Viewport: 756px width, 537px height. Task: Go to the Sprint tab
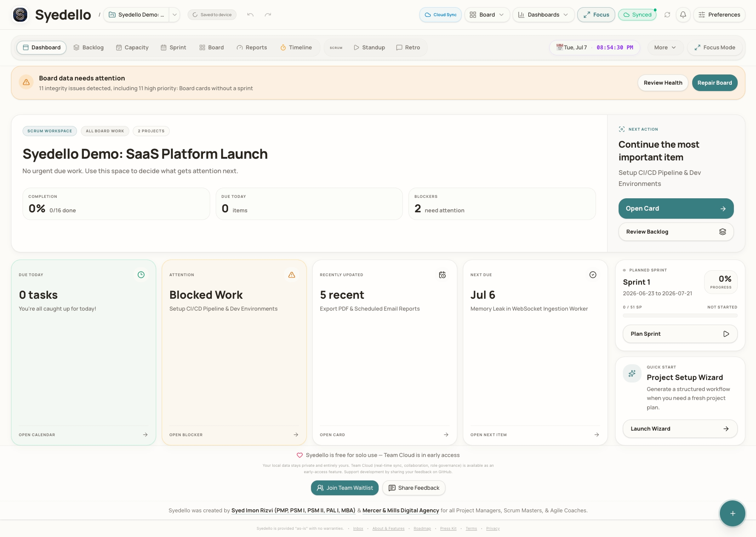tap(174, 47)
